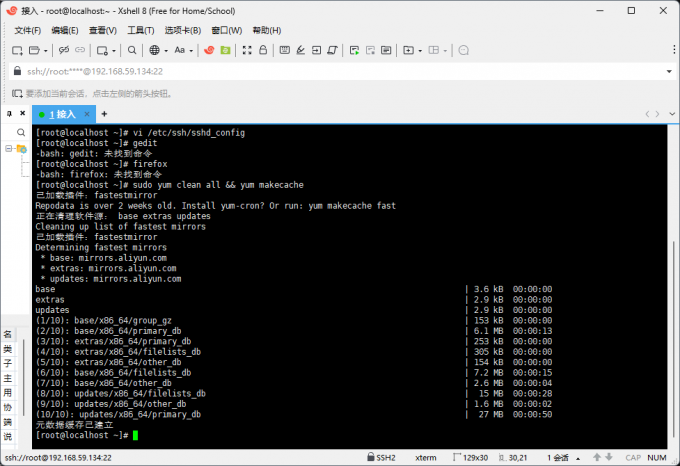The width and height of the screenshot is (680, 466).
Task: Click SSH2 in status bar
Action: click(381, 457)
